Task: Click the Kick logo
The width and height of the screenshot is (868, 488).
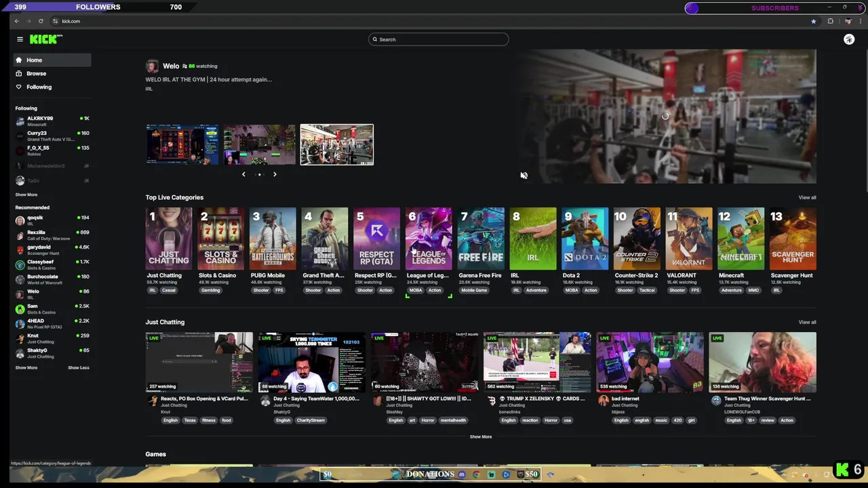Action: tap(45, 39)
